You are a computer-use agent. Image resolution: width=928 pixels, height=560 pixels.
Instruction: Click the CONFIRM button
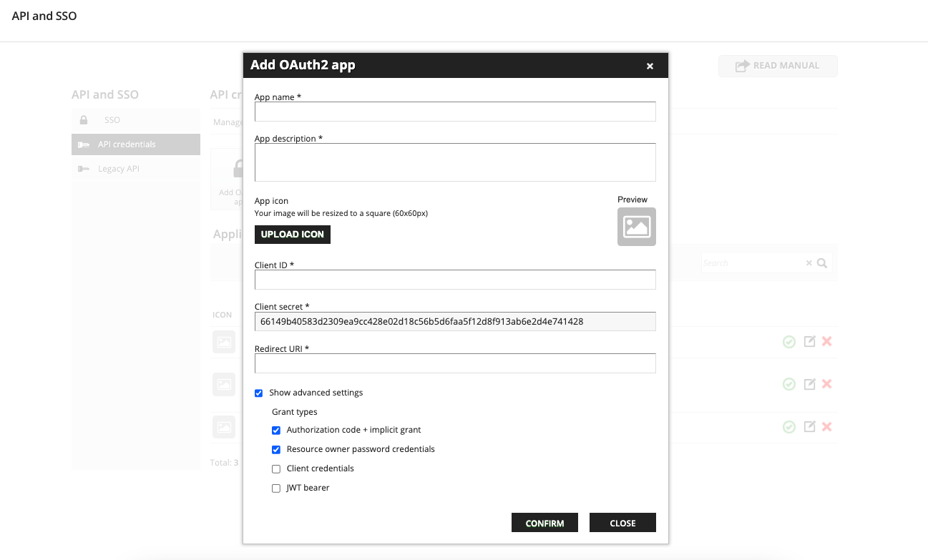[x=544, y=523]
